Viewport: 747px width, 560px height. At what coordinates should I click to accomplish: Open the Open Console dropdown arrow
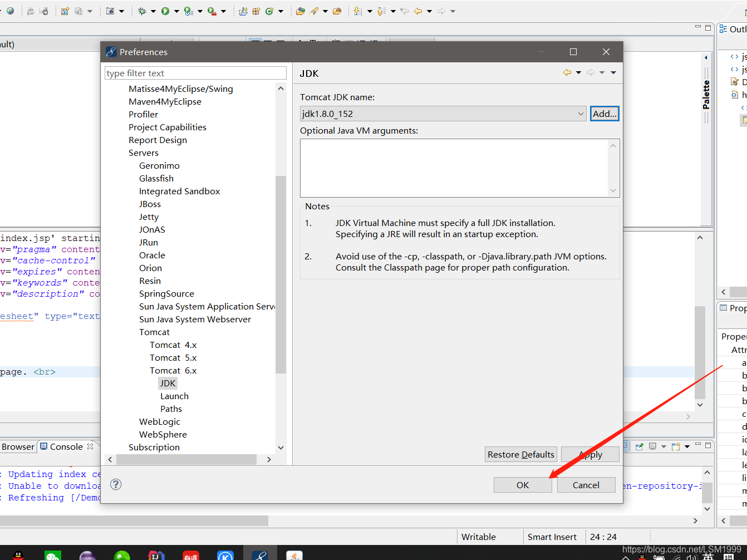(687, 446)
